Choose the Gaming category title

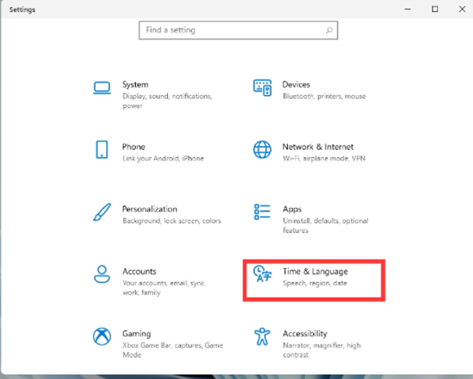[x=137, y=334]
